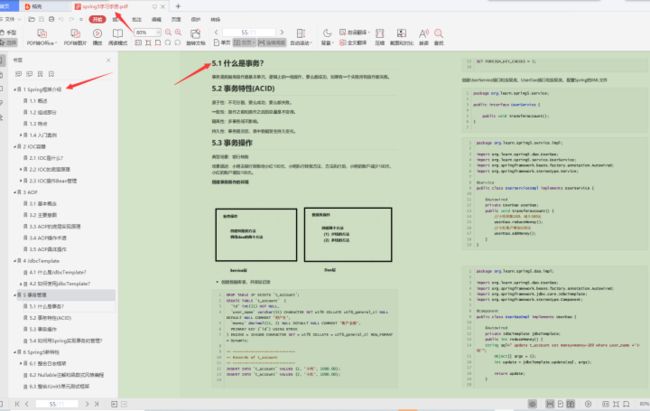
Task: Open 背景 background moon icon
Action: pyautogui.click(x=327, y=33)
